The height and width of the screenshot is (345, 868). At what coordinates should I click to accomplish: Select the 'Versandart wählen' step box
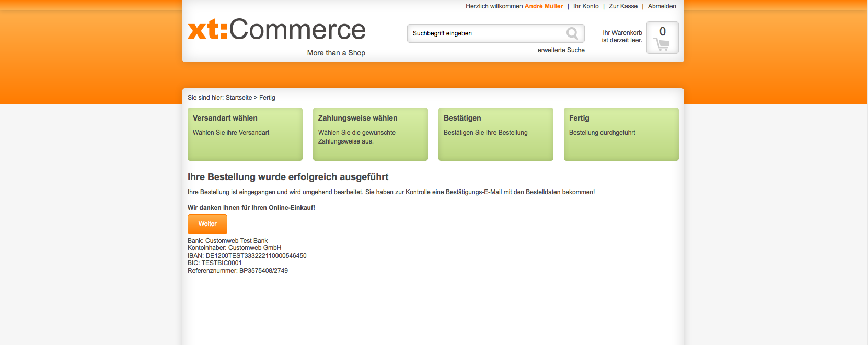coord(245,134)
